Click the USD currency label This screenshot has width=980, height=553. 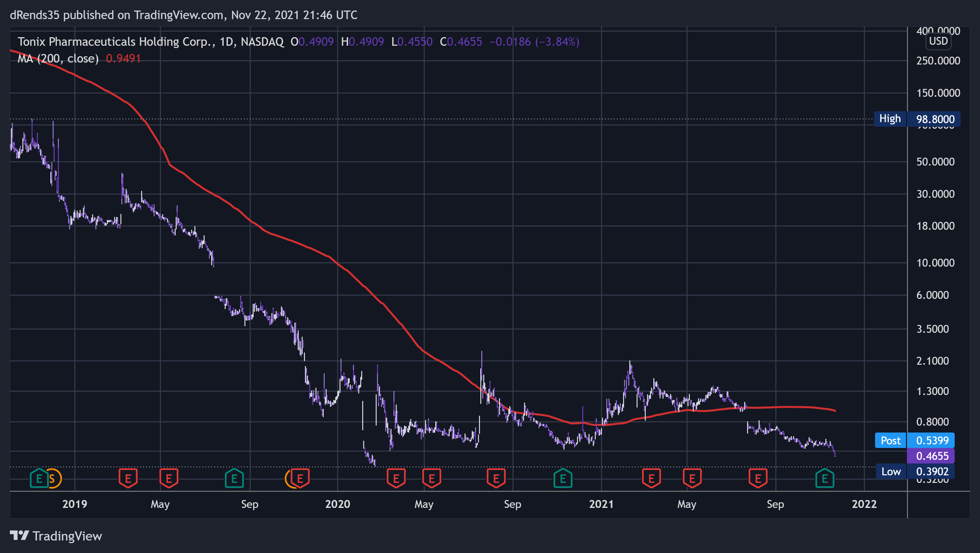coord(938,41)
